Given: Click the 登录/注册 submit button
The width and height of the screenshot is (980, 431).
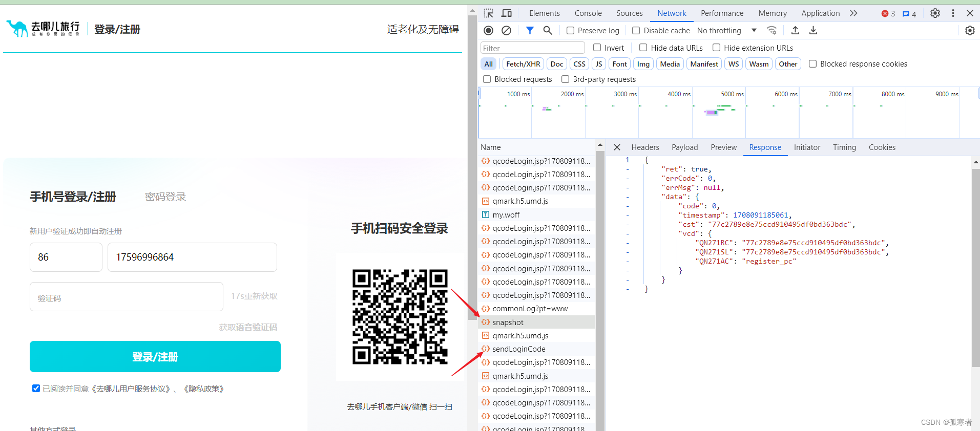Looking at the screenshot, I should point(155,357).
